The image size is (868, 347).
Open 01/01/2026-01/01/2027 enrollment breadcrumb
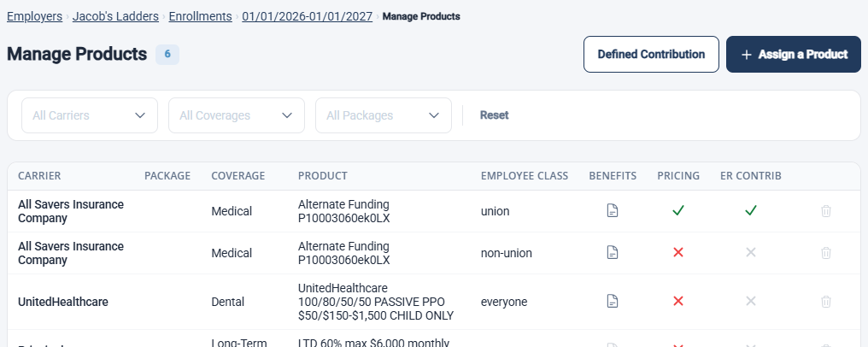[308, 16]
